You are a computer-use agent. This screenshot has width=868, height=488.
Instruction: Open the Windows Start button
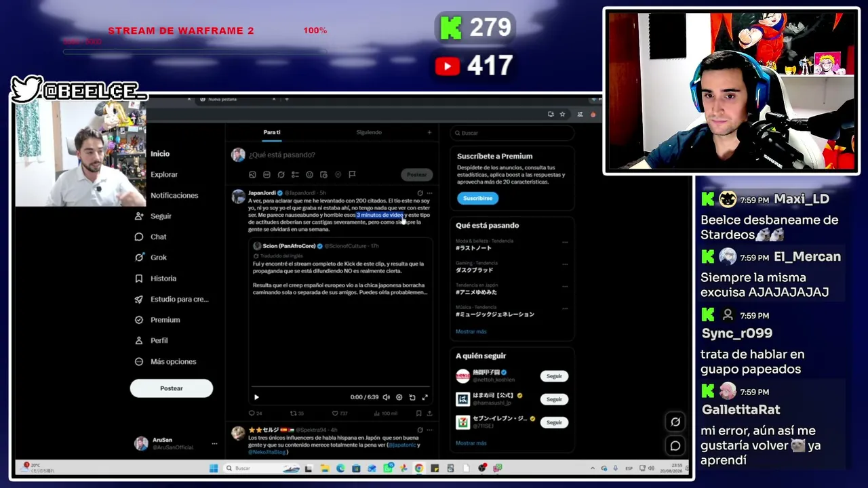pos(214,468)
